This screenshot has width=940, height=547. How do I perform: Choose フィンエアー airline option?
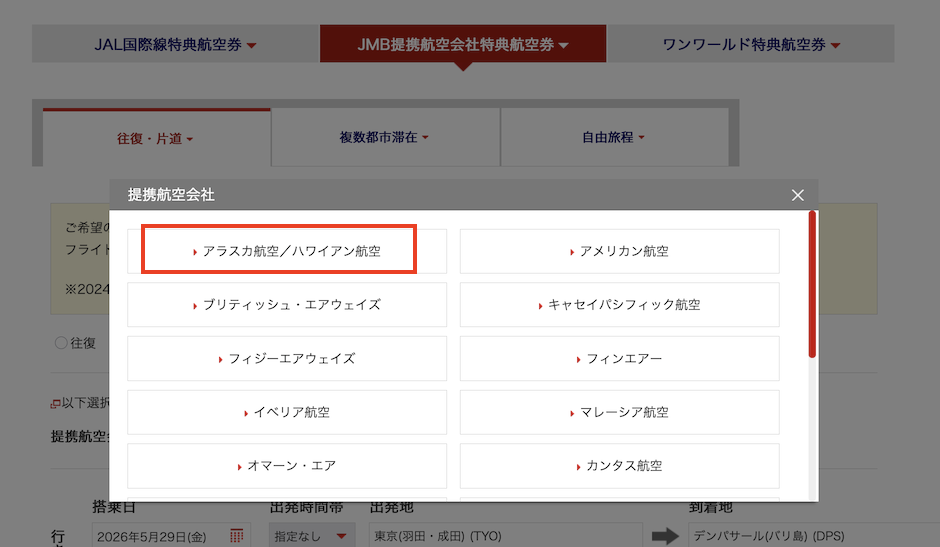[x=619, y=359]
